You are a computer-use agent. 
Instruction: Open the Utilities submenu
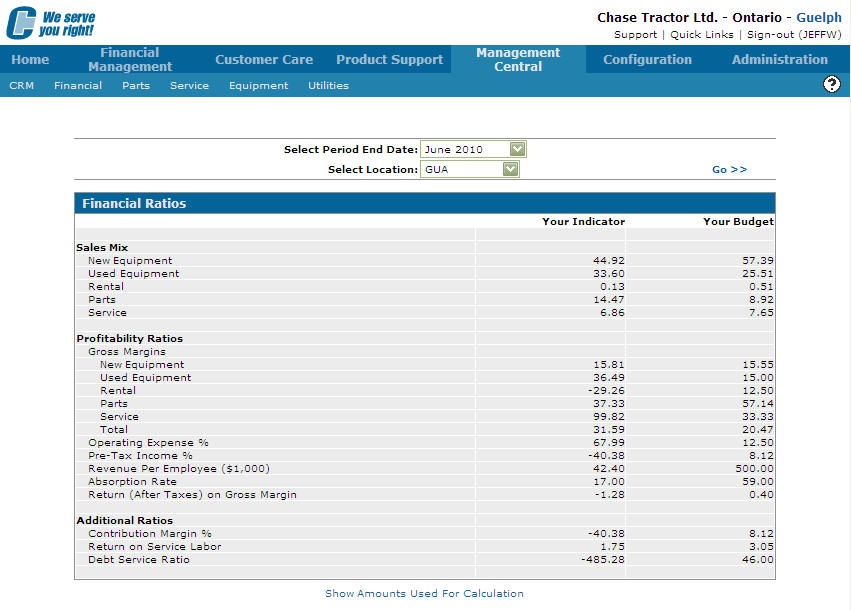[328, 85]
